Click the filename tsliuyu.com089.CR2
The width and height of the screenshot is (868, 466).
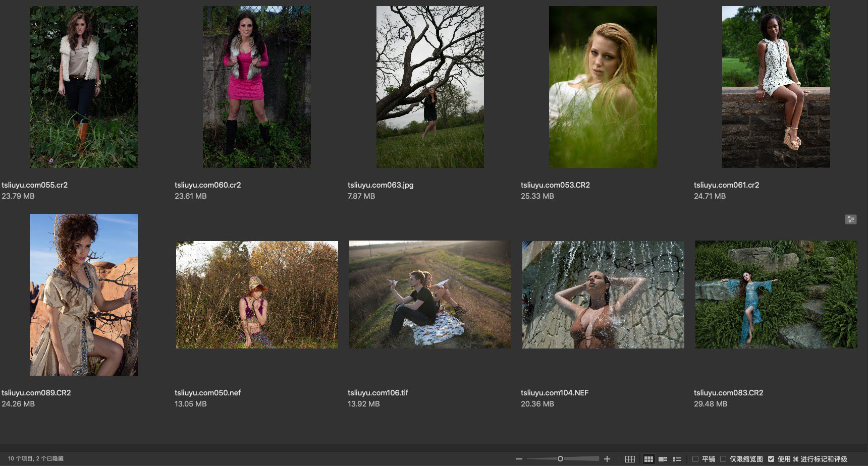(36, 393)
